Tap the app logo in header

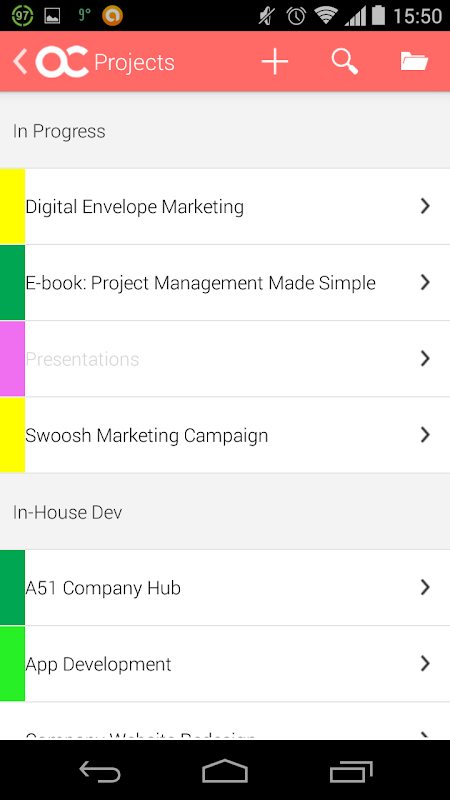(x=62, y=62)
